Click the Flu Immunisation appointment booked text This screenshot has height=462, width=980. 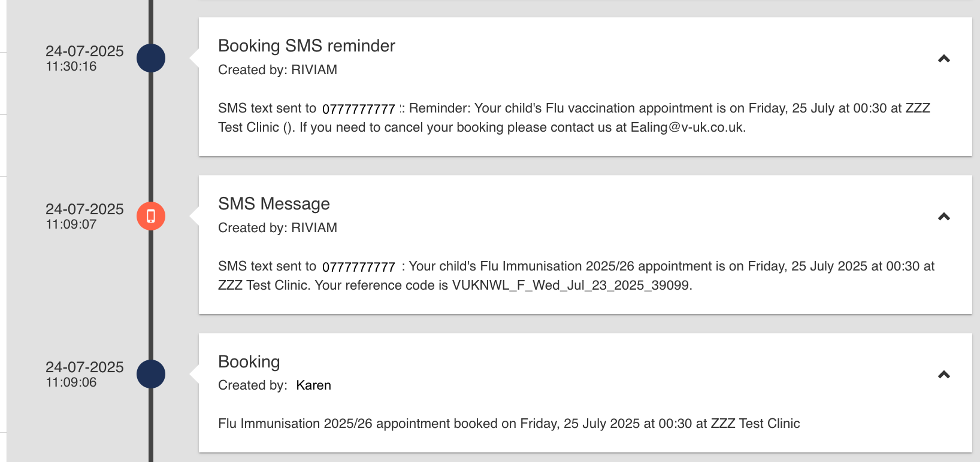click(x=509, y=424)
